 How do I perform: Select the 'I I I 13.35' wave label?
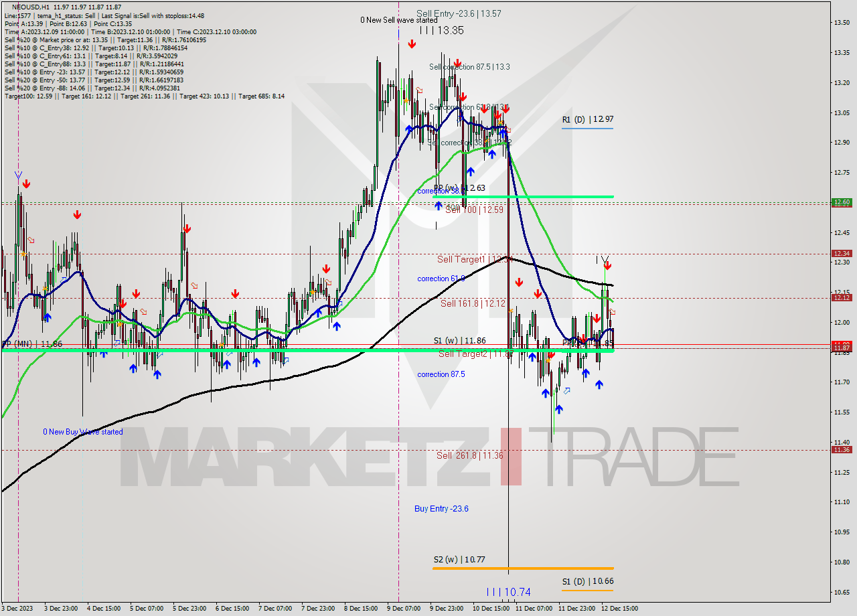click(442, 30)
